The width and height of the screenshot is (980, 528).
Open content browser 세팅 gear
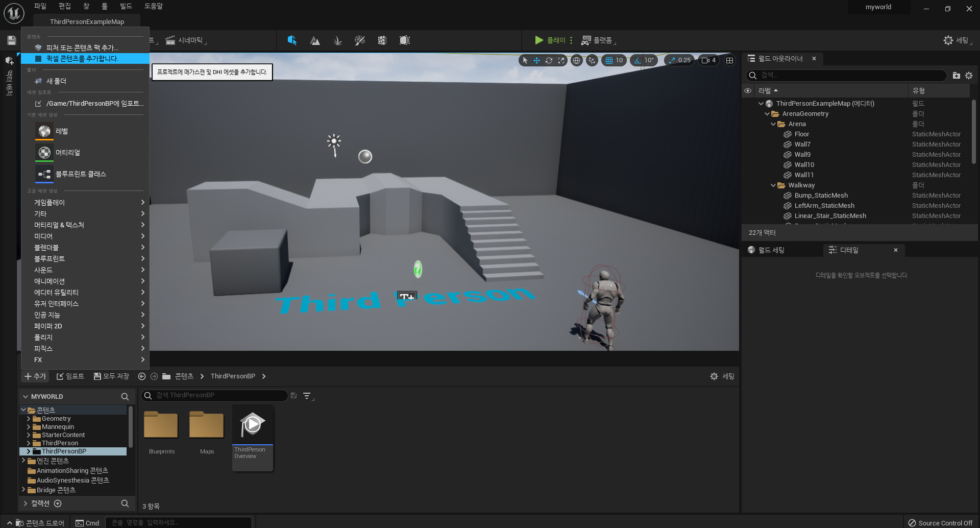[x=722, y=376]
